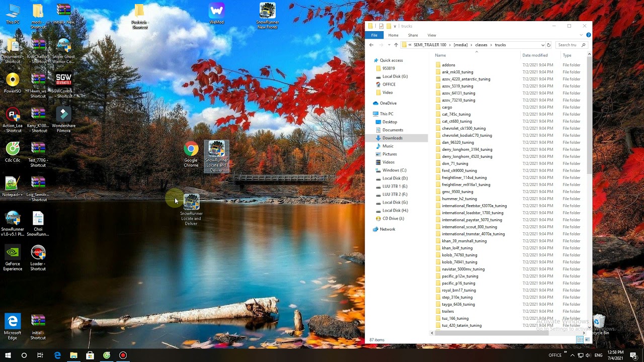Open the GeForce Experience icon
Viewport: 644px width, 362px height.
click(x=13, y=258)
